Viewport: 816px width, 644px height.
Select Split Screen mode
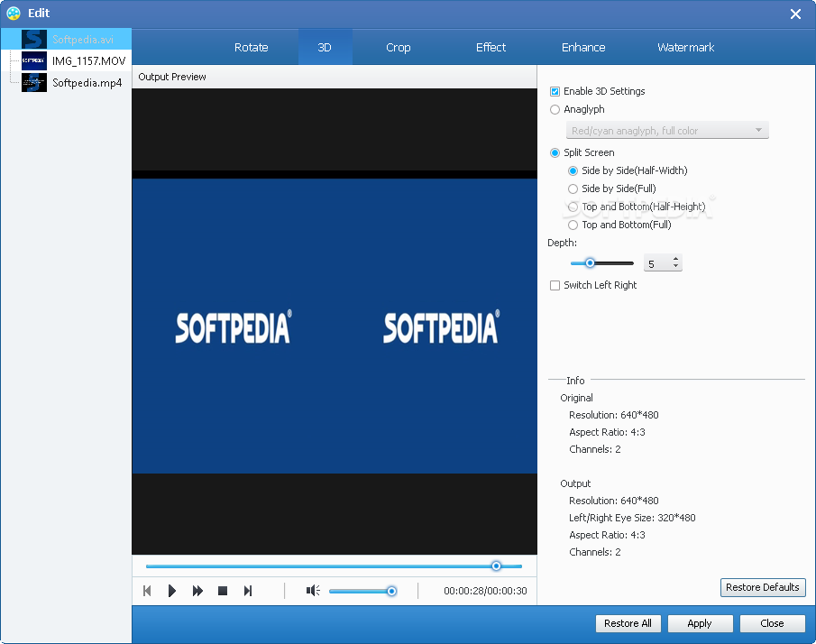[555, 152]
